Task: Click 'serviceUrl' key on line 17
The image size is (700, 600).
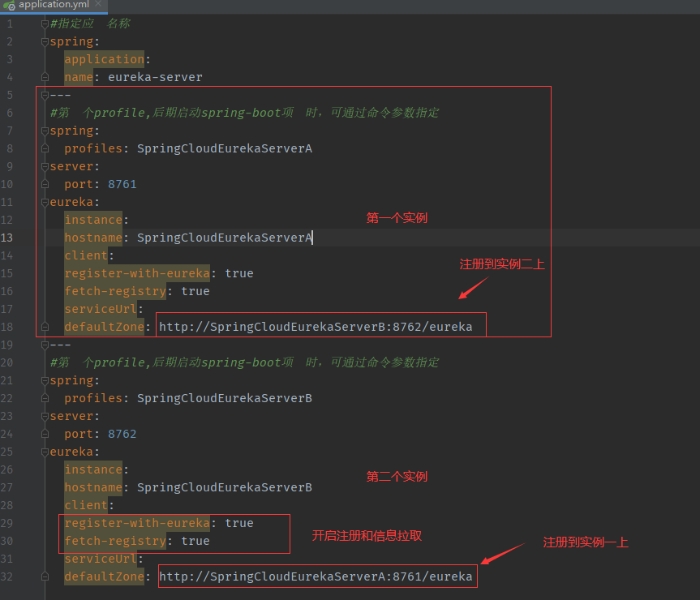Action: (x=101, y=309)
